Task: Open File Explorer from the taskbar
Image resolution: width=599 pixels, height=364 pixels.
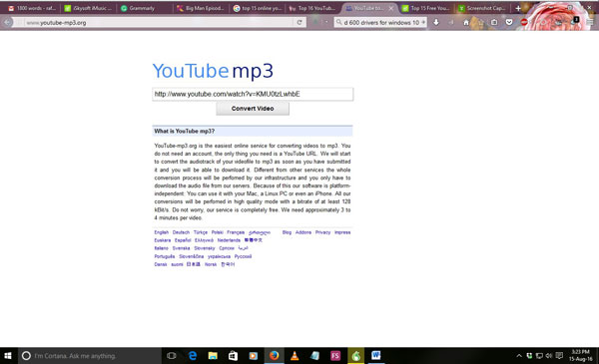Action: [x=213, y=356]
